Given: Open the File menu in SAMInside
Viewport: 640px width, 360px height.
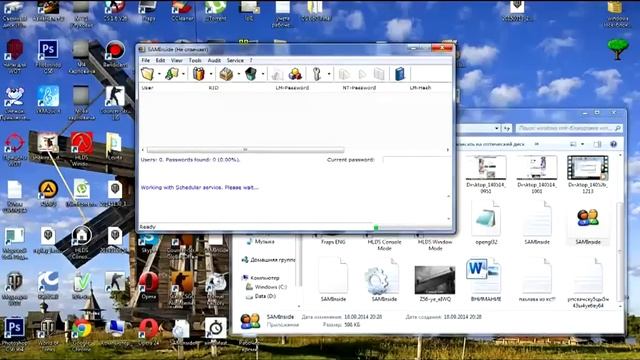Looking at the screenshot, I should point(145,60).
